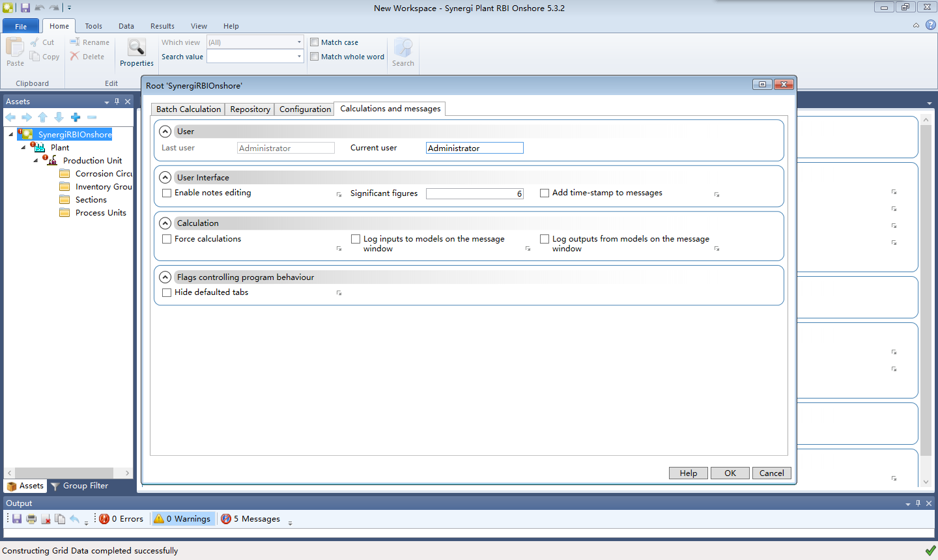Navigate back with Assets left arrow
The width and height of the screenshot is (938, 560).
10,117
